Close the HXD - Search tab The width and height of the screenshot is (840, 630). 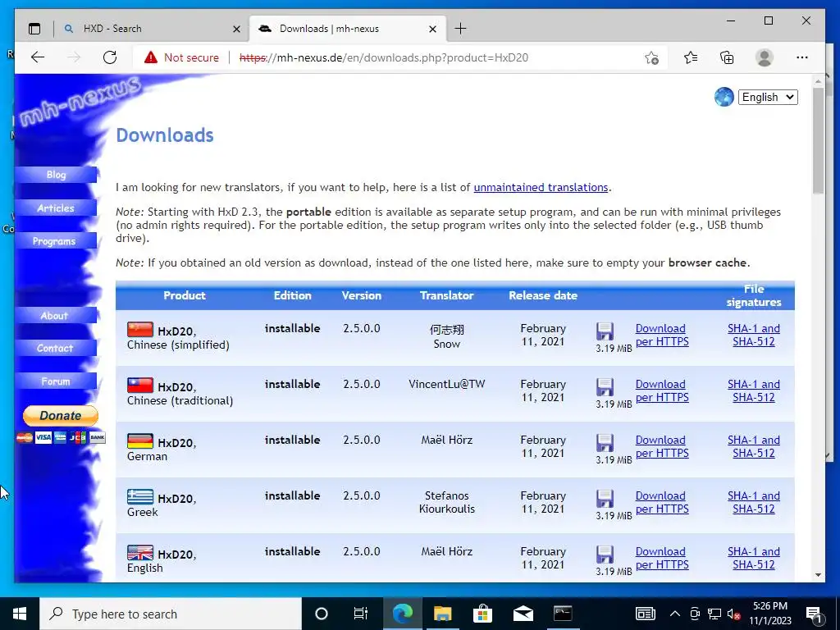click(x=236, y=29)
